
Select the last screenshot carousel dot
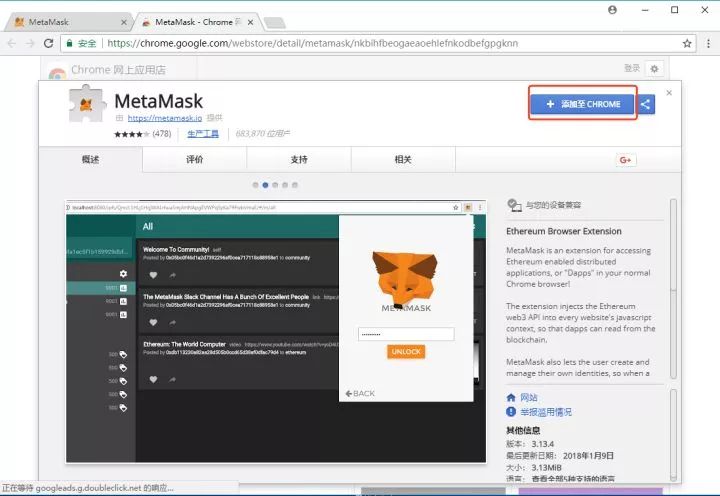point(296,185)
